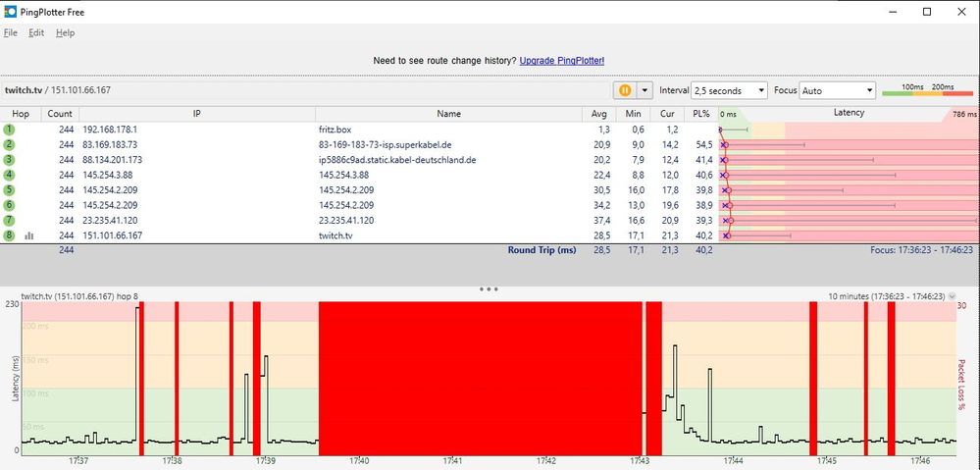This screenshot has width=980, height=470.
Task: Click the target address field twitch.tv / 151.101.66.167
Action: click(x=305, y=90)
